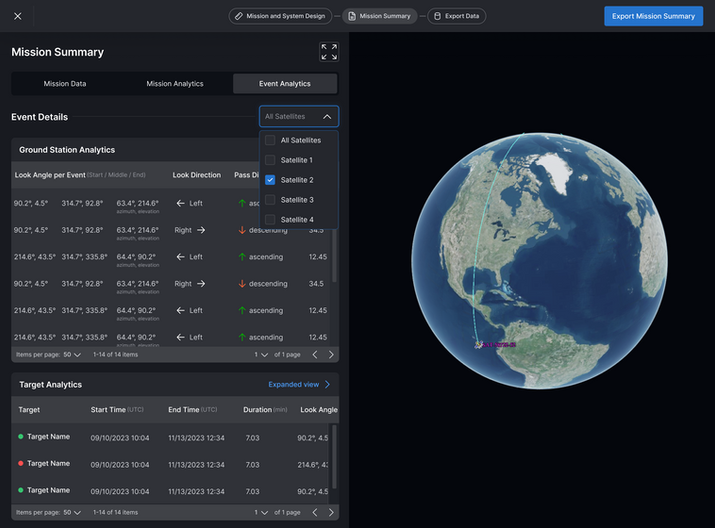Open items per page dropdown in Ground Station
The image size is (715, 528).
pos(73,355)
